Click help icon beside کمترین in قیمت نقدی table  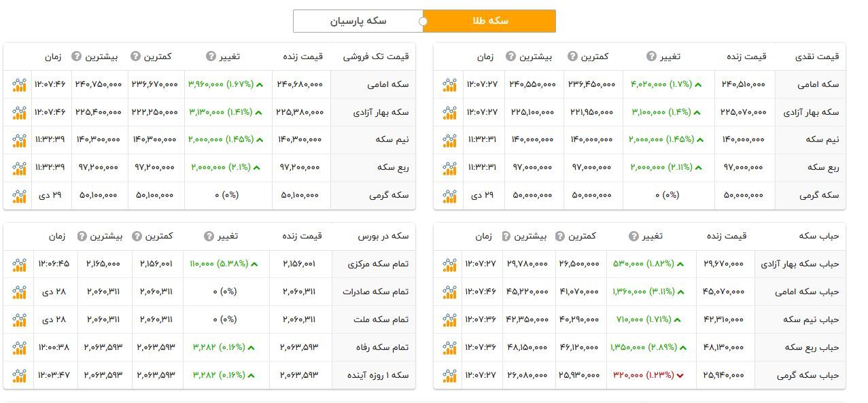(x=572, y=56)
